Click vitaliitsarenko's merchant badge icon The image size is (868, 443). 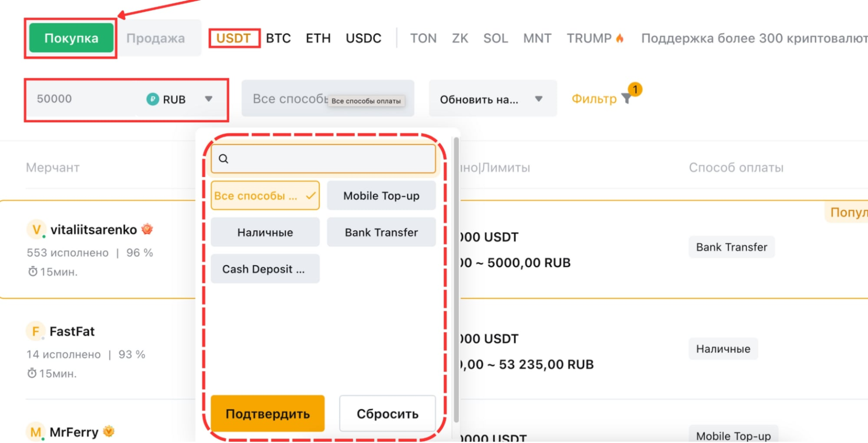[147, 229]
